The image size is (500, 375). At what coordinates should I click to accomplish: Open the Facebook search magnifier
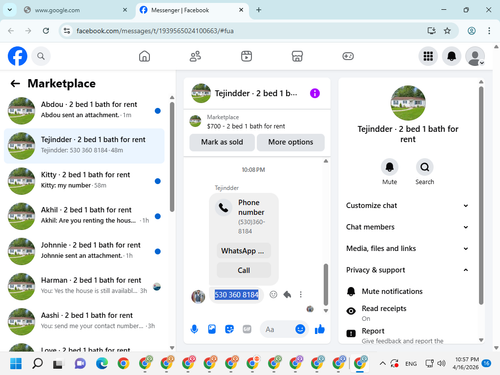coord(41,56)
